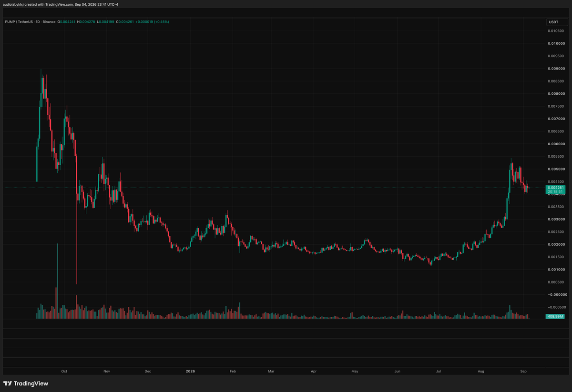Click the 0.001000 price axis label
The height and width of the screenshot is (392, 572).
pyautogui.click(x=557, y=270)
